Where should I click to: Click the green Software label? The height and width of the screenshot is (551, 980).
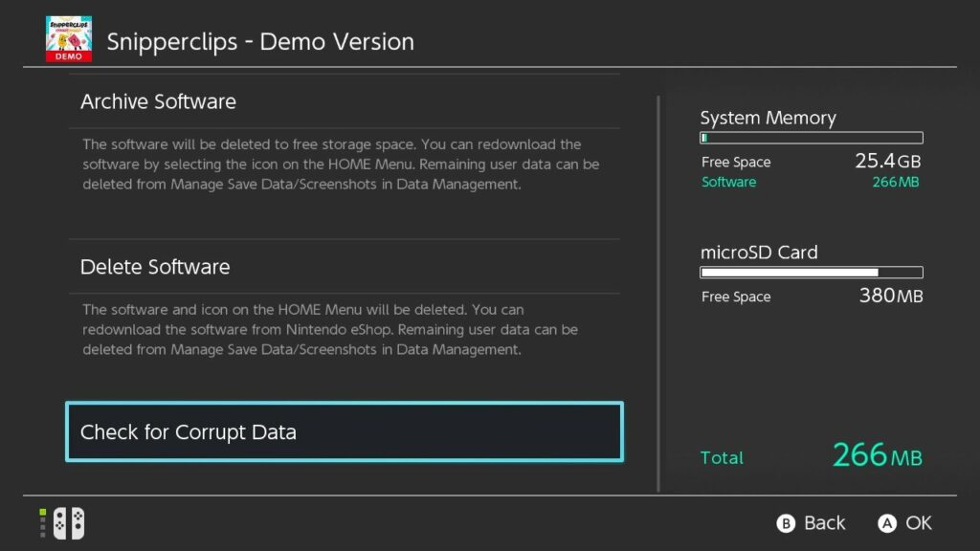(x=728, y=182)
